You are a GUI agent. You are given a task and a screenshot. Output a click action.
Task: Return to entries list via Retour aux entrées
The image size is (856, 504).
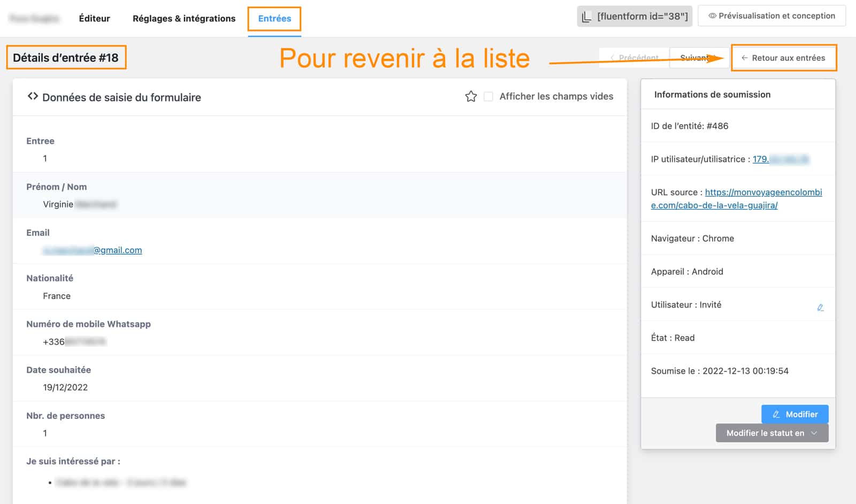[x=783, y=57]
